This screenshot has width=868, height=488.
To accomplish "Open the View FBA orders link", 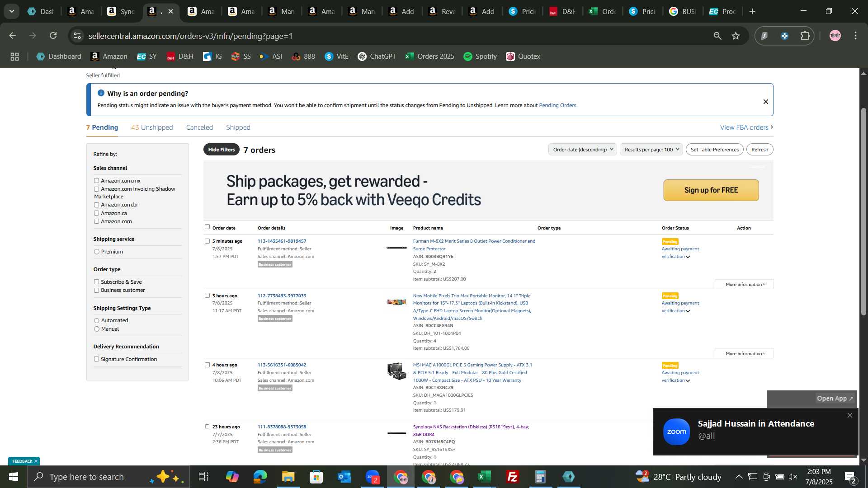I will (x=746, y=127).
